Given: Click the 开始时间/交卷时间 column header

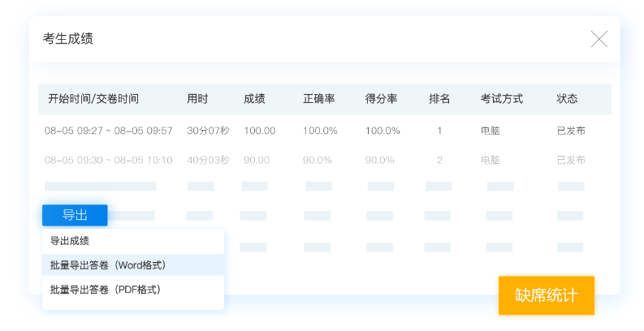Looking at the screenshot, I should (x=93, y=99).
